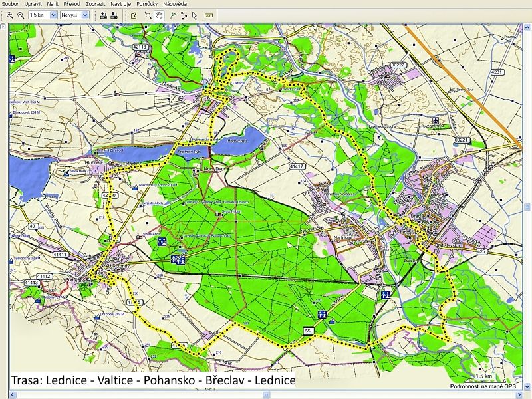Activate the hand pan tool
Screen dimensions: 532x399
159,15
